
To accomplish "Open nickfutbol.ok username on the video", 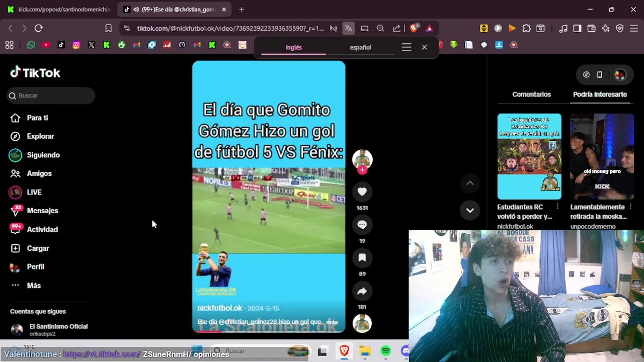I will click(x=219, y=308).
